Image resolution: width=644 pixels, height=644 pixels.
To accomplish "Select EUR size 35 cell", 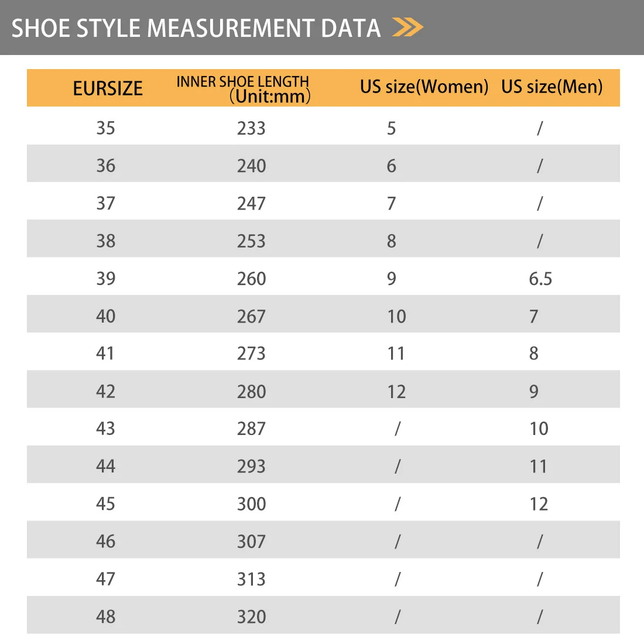I will (x=105, y=128).
